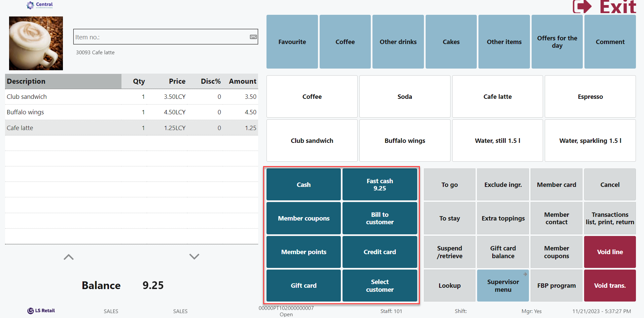Focus the Item no. input field
Screen dimensions: 644x318
(x=162, y=37)
